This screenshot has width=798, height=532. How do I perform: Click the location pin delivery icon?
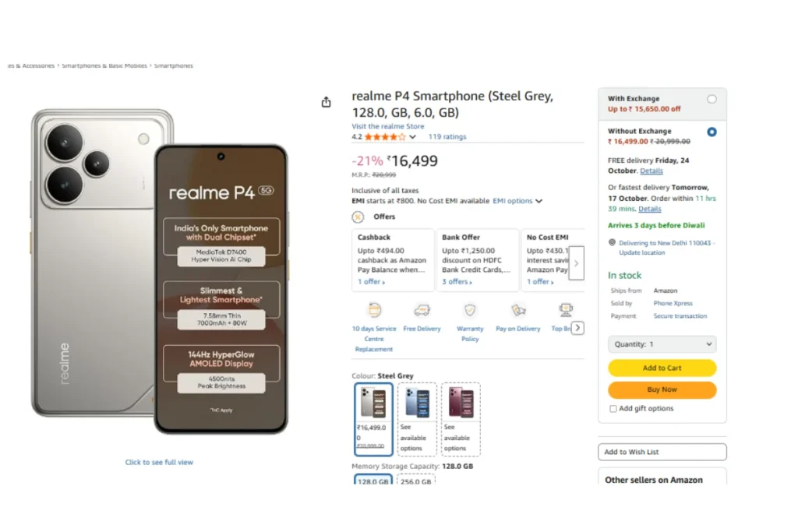(x=613, y=243)
